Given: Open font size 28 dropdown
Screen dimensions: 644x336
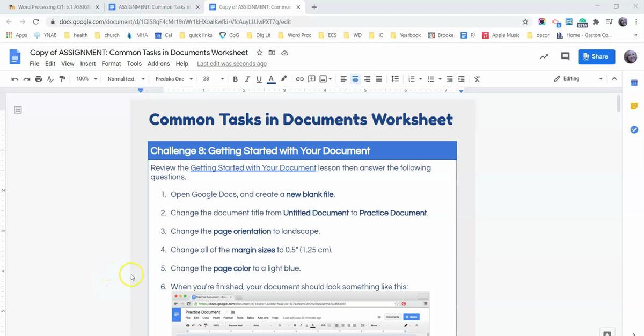Looking at the screenshot, I should pyautogui.click(x=213, y=79).
